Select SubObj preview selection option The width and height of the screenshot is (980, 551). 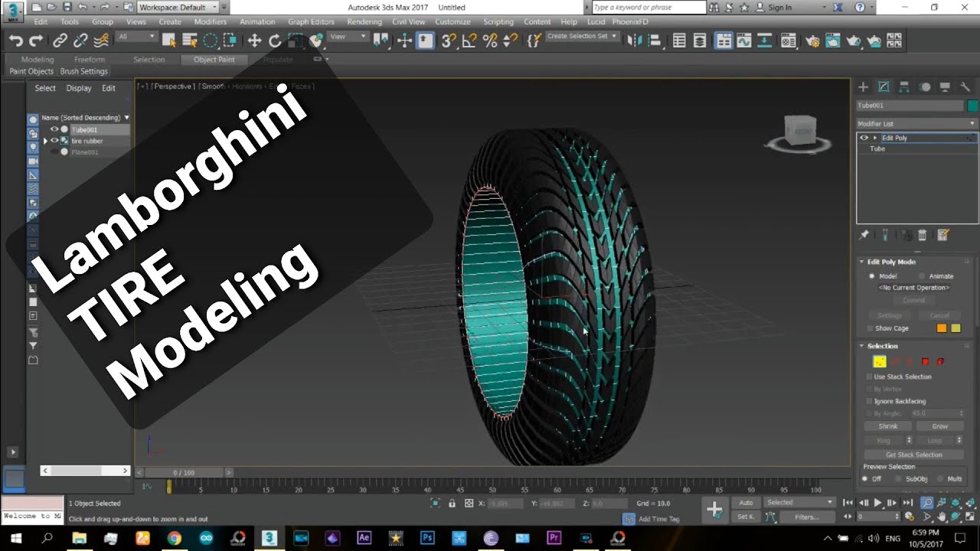pos(898,479)
